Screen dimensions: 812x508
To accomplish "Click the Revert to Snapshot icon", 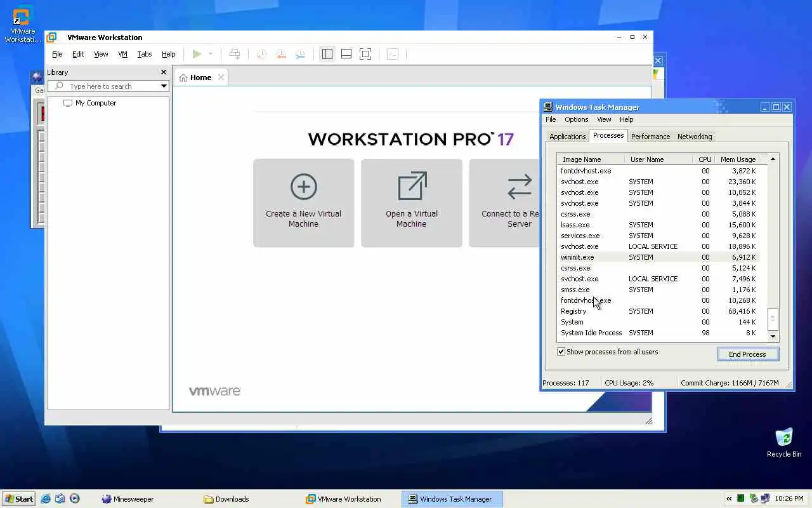I will (281, 54).
